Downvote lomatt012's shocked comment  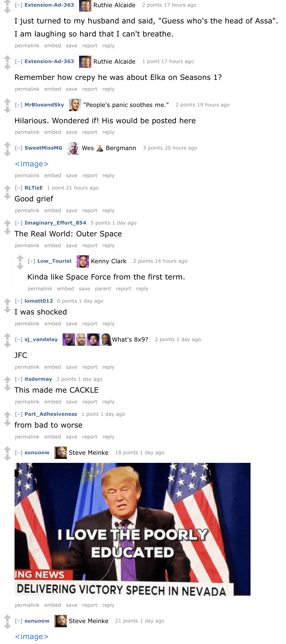point(7,310)
